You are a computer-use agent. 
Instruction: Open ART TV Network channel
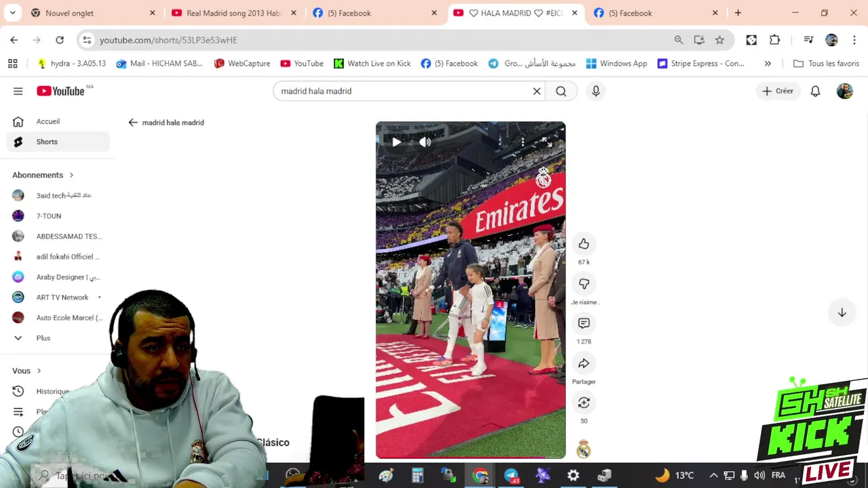point(58,297)
